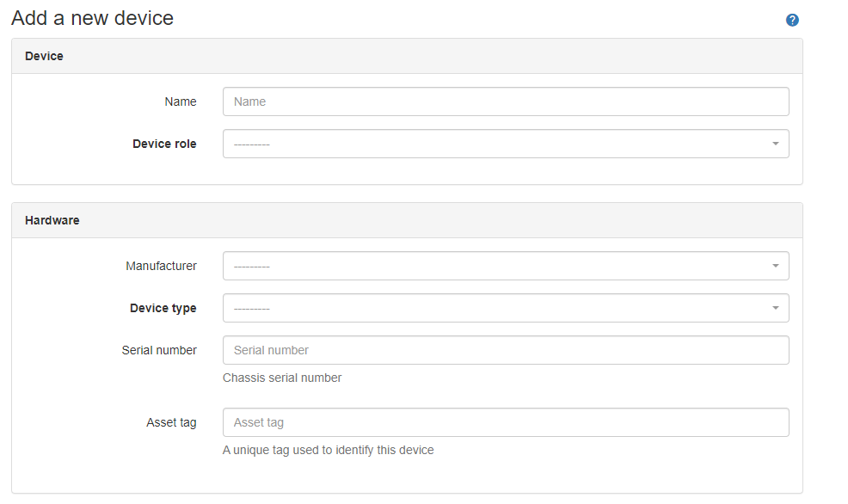848x504 pixels.
Task: Click the "Serial number" field label
Action: (x=159, y=350)
